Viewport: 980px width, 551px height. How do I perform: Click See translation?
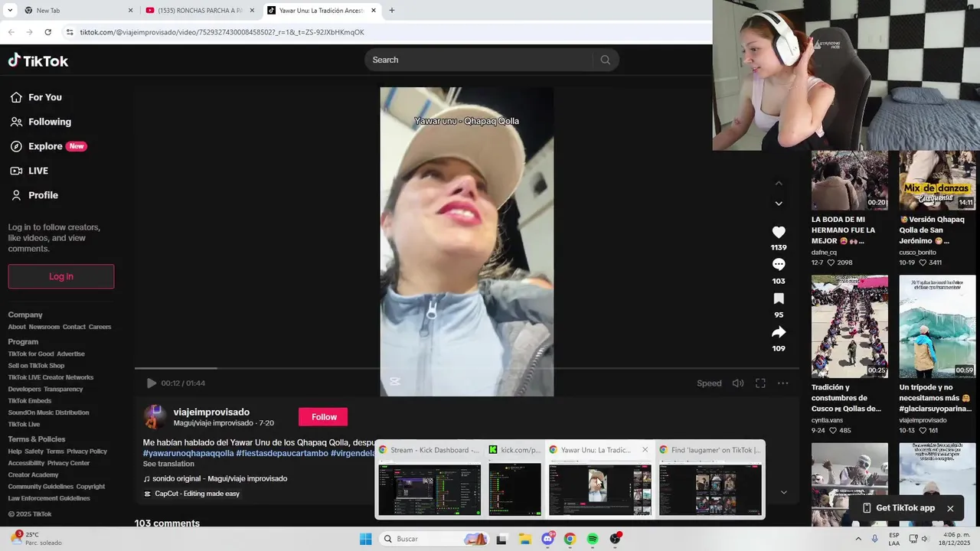coord(168,464)
